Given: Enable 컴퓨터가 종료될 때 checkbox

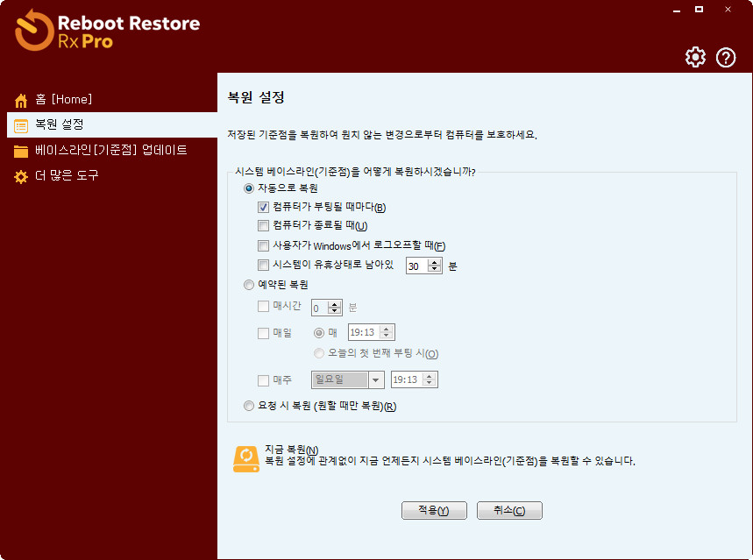Looking at the screenshot, I should (x=263, y=226).
